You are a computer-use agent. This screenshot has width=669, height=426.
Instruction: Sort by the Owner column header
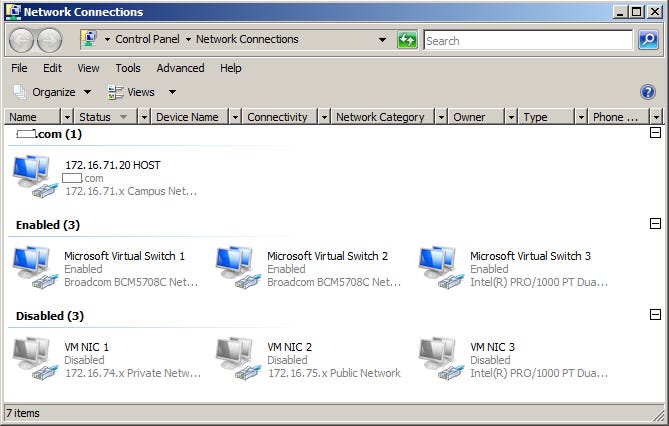476,117
